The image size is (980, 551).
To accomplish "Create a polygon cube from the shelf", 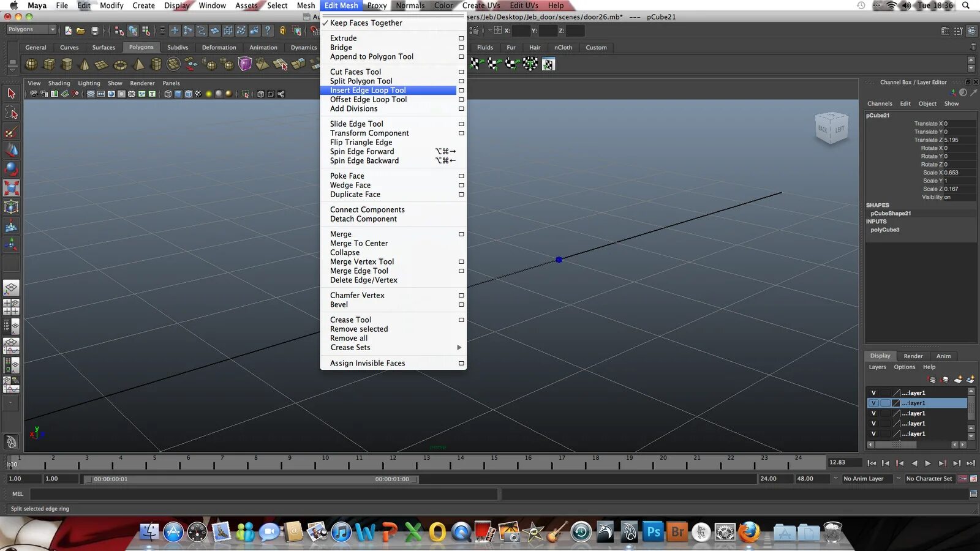I will tap(49, 64).
